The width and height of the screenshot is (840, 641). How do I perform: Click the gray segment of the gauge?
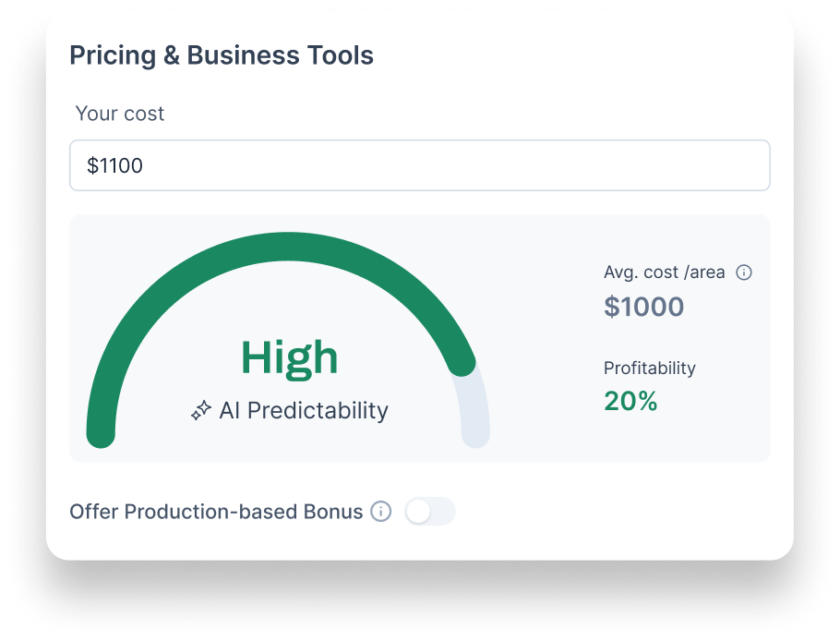tap(473, 420)
